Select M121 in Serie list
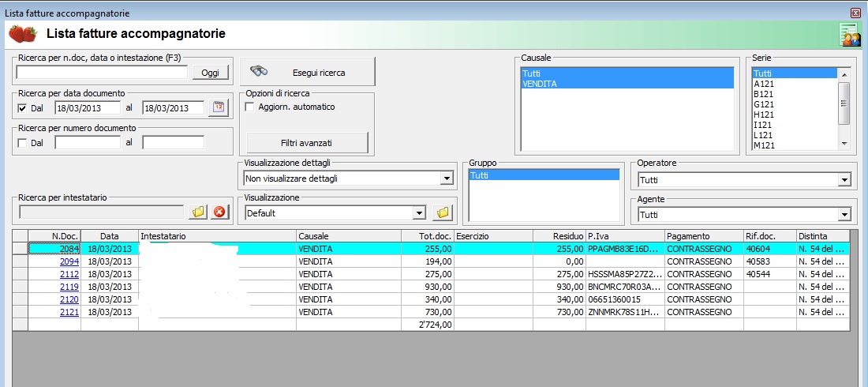Viewport: 868px width, 387px height. point(795,145)
